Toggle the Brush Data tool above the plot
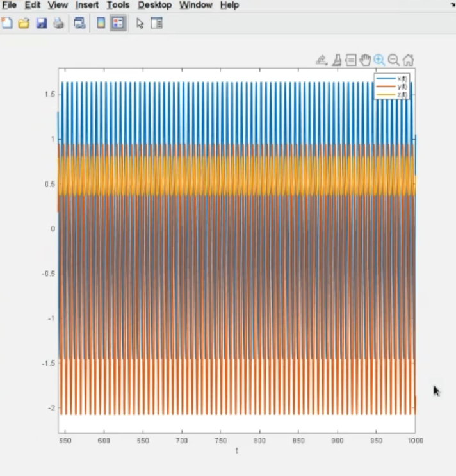Screen dimensions: 456x476 click(x=336, y=60)
